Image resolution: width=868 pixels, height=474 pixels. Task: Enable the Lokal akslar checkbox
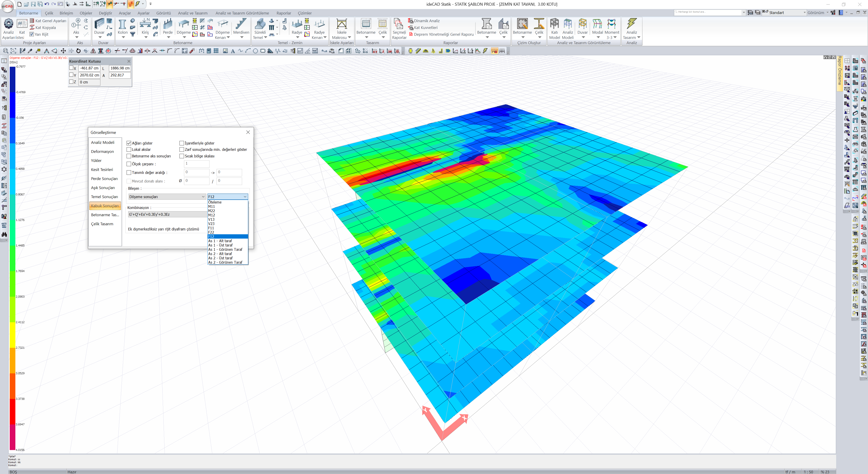point(129,150)
